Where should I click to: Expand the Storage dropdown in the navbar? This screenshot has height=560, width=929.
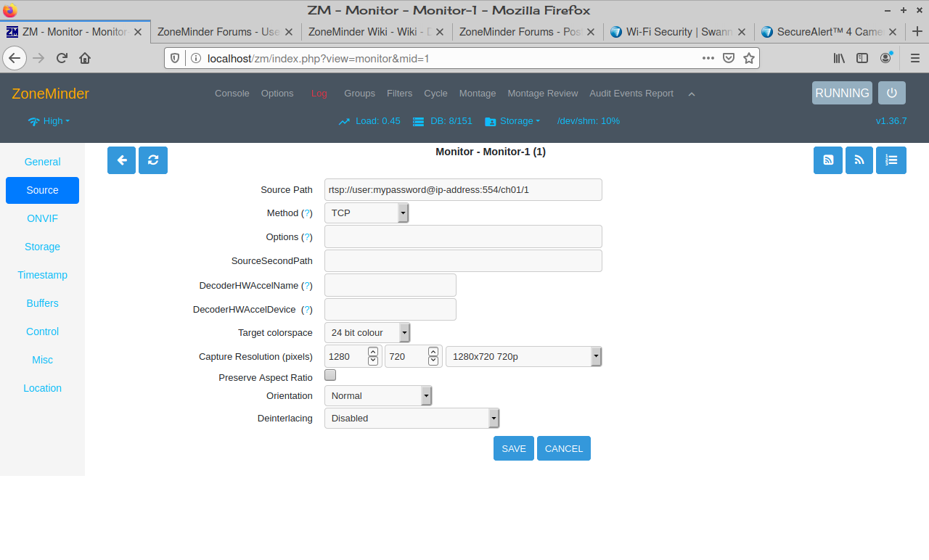point(520,121)
